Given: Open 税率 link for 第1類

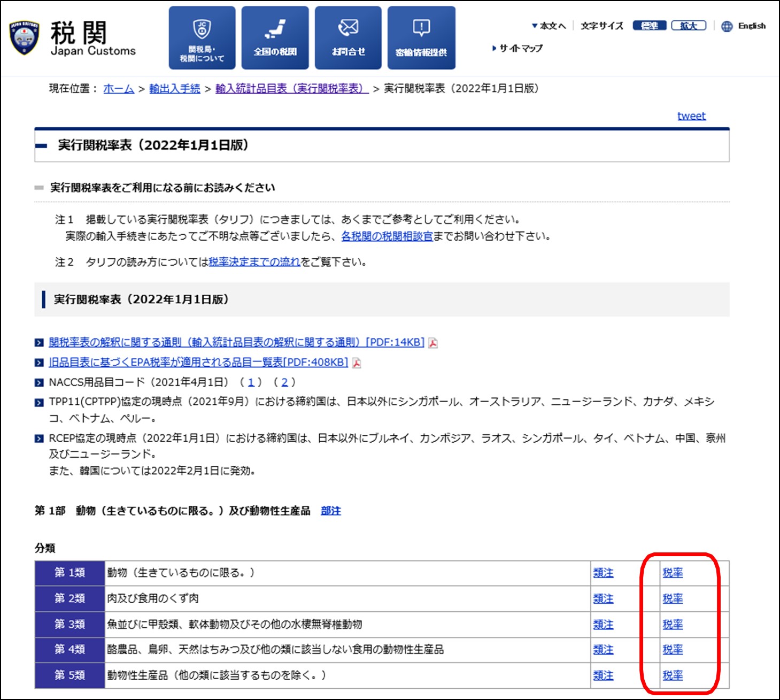Looking at the screenshot, I should (673, 572).
